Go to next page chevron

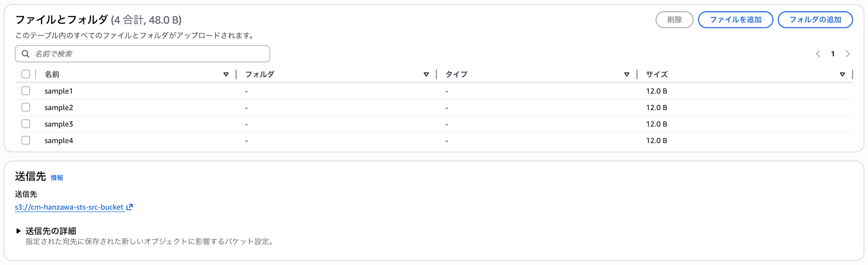tap(848, 54)
